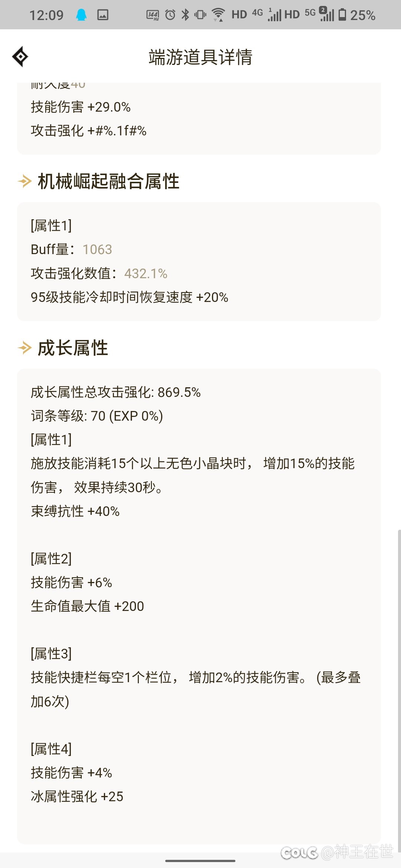
Task: Tap the 词条等级: 70 (EXP 0%) line
Action: tap(97, 416)
